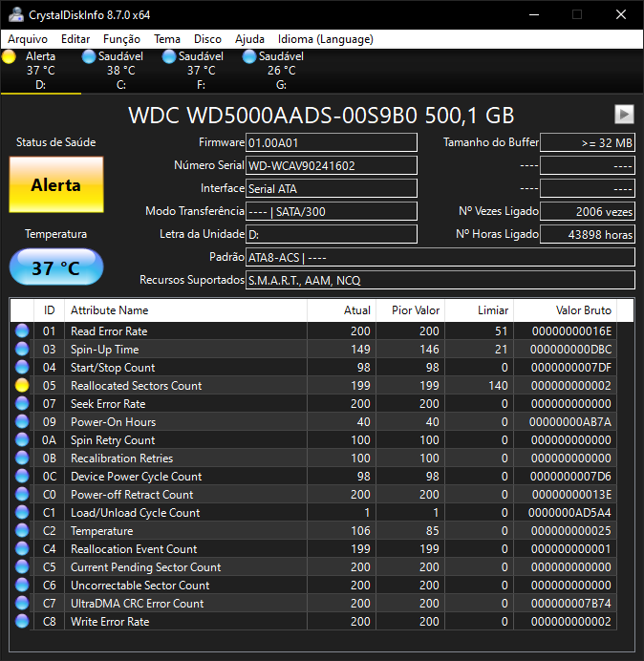
Task: Click the next disk arrow button
Action: tap(624, 115)
